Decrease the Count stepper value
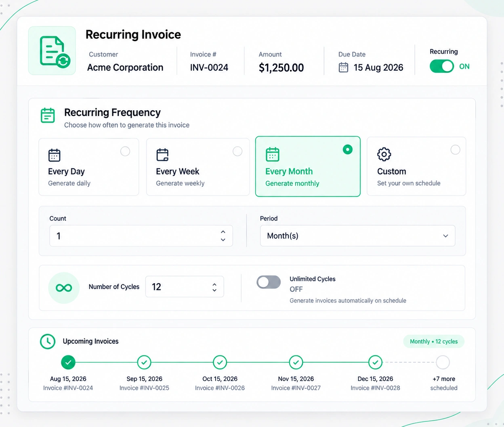The height and width of the screenshot is (427, 504). tap(223, 240)
